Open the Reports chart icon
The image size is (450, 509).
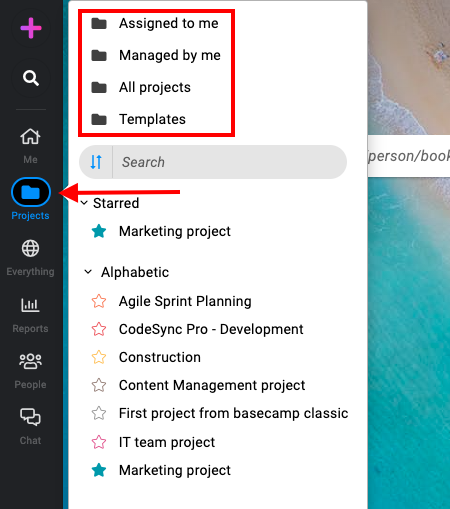30,305
